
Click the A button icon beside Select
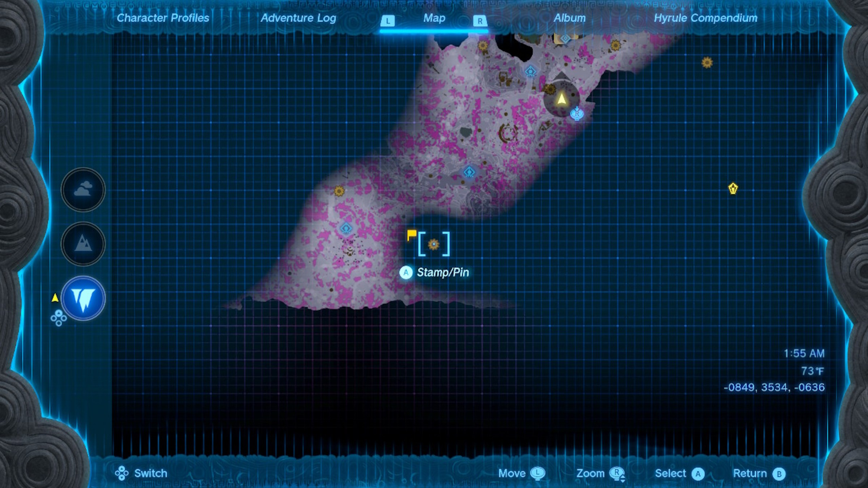click(x=698, y=474)
